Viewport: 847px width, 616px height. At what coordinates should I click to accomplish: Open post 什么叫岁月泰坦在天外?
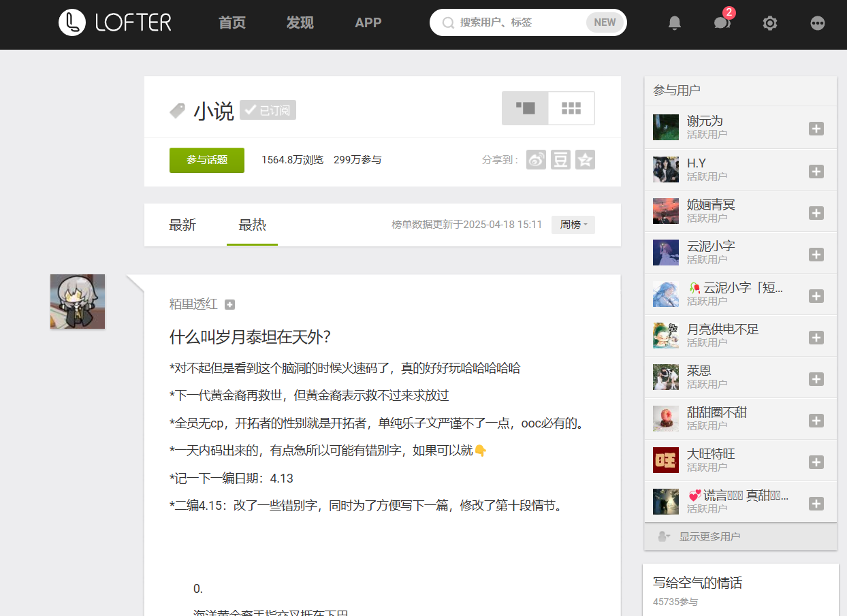(x=250, y=337)
